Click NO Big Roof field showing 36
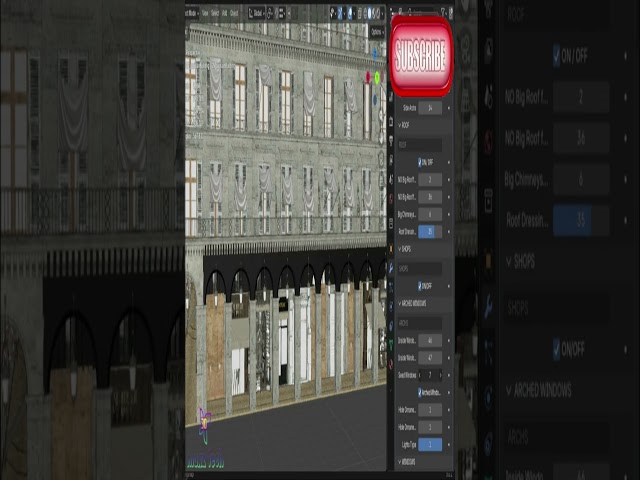The width and height of the screenshot is (640, 480). 430,197
